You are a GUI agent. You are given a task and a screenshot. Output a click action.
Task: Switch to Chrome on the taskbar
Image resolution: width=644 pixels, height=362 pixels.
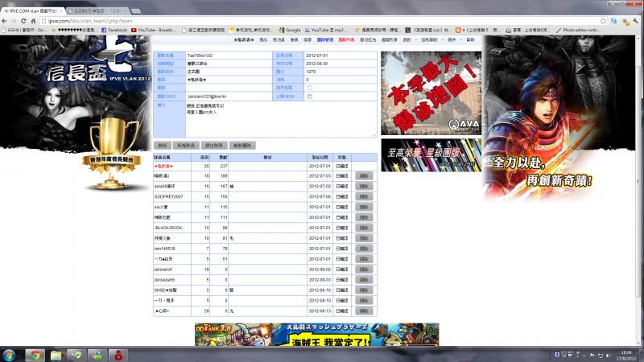(35, 355)
